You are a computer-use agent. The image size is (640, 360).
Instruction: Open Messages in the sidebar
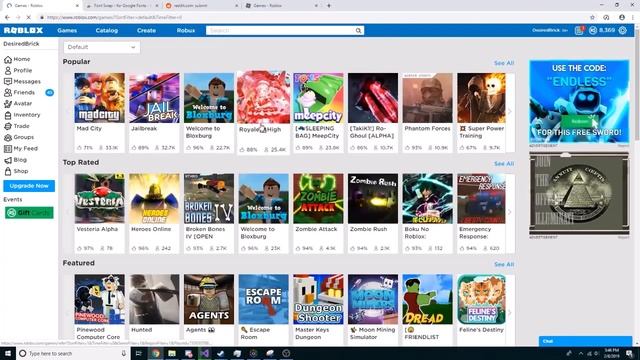click(x=22, y=81)
